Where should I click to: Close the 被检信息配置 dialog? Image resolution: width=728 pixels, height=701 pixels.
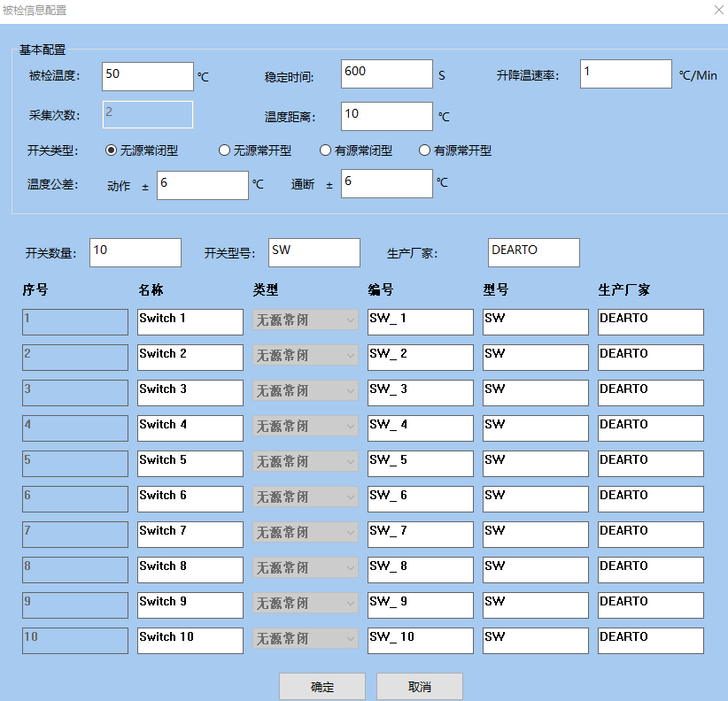[719, 10]
